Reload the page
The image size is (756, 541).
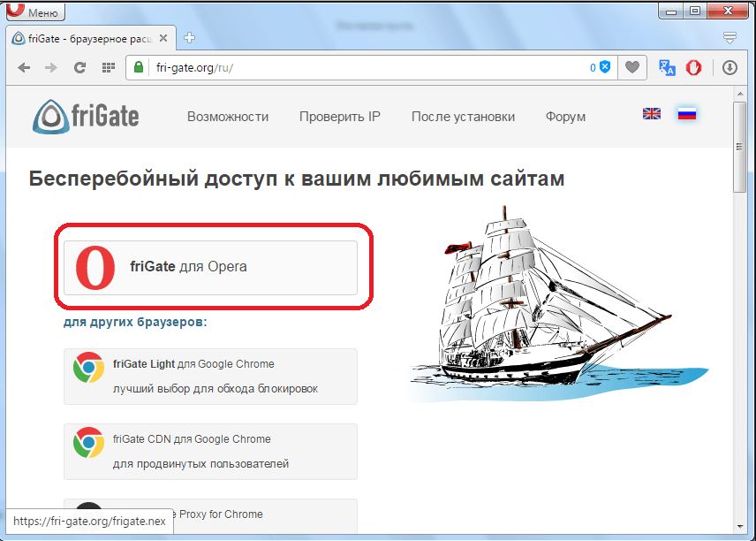point(79,67)
